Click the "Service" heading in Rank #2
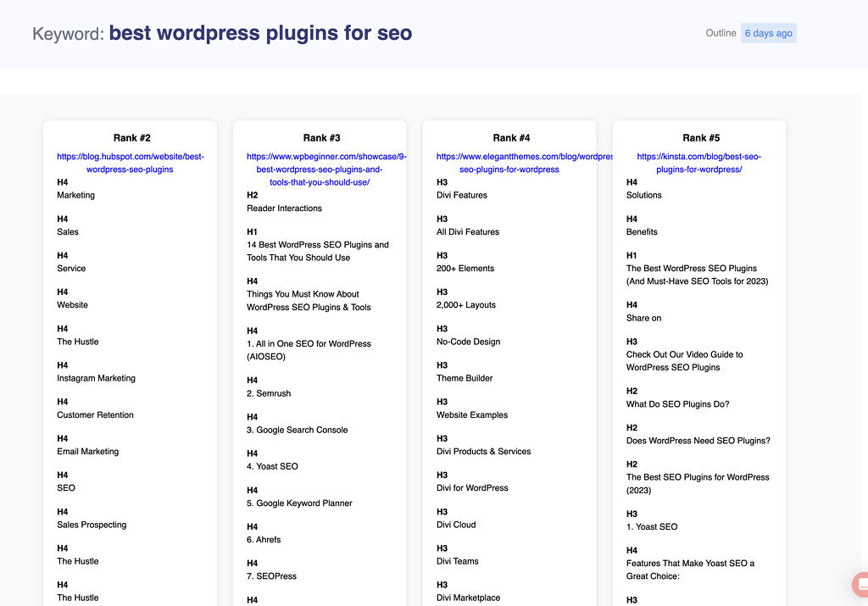The height and width of the screenshot is (606, 868). (x=71, y=269)
